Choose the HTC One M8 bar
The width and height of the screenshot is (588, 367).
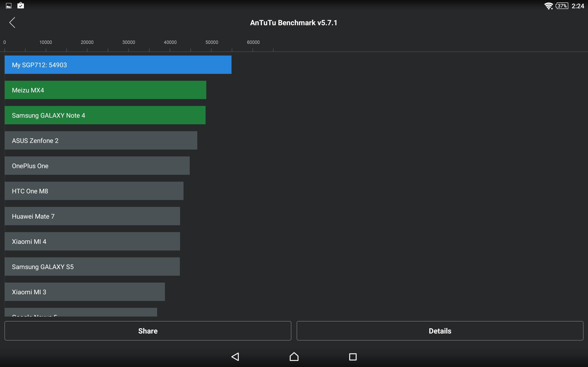[x=94, y=191]
